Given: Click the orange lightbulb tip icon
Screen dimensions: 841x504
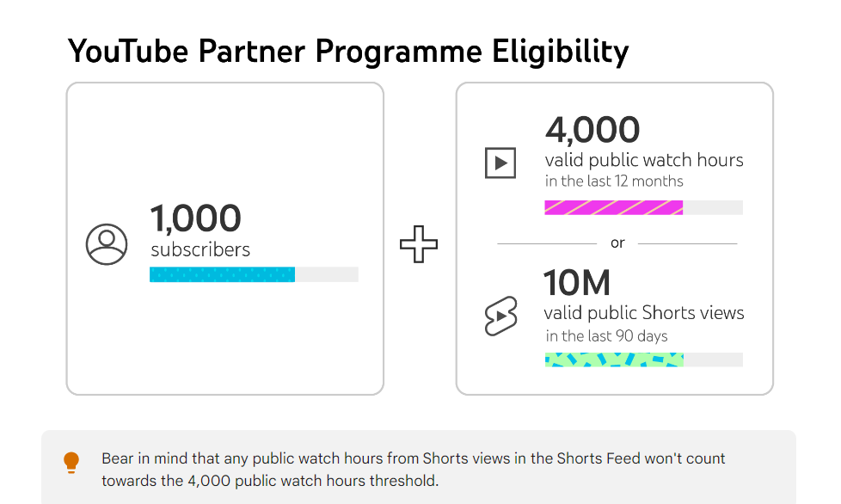Looking at the screenshot, I should 71,462.
